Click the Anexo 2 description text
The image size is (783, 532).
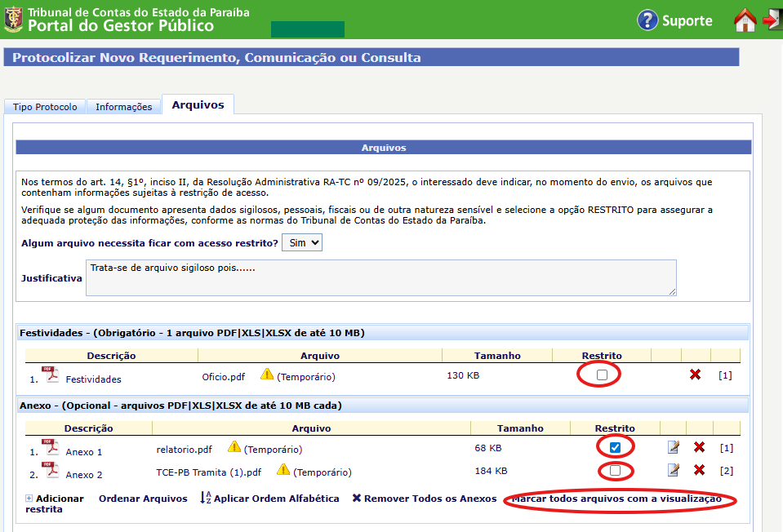tap(84, 475)
